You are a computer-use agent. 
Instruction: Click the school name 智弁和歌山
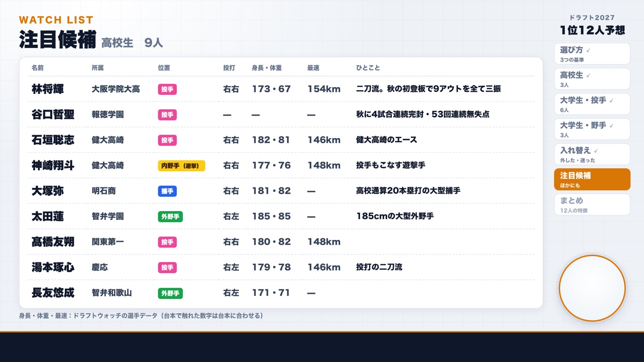pyautogui.click(x=112, y=293)
